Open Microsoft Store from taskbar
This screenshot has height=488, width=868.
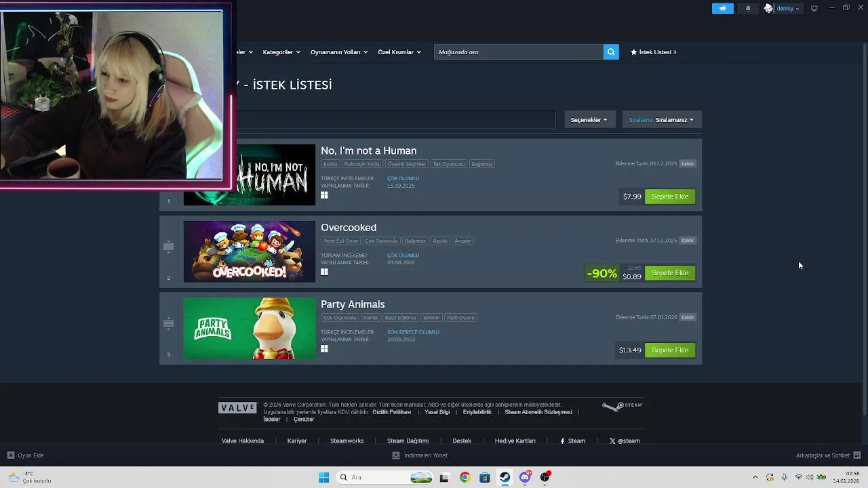point(484,477)
